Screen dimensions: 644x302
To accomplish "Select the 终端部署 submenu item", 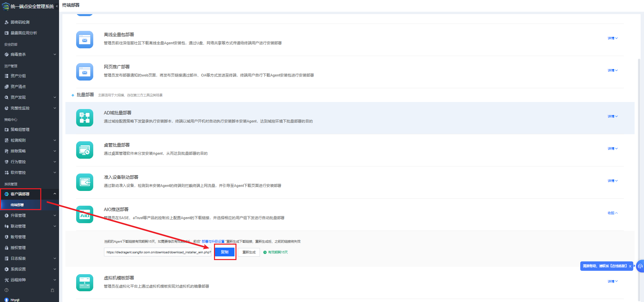I will click(x=17, y=205).
